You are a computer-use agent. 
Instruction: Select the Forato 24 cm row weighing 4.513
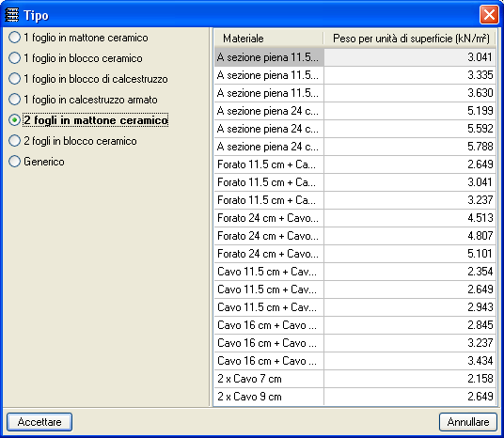[x=355, y=218]
